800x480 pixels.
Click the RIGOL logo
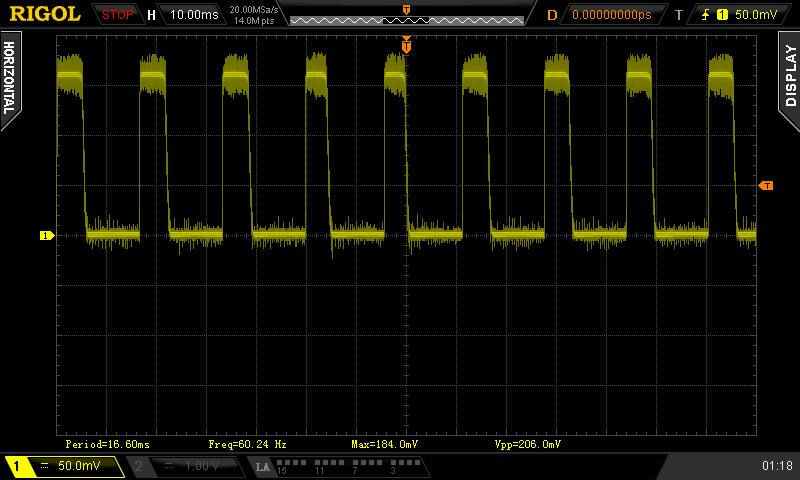tap(45, 14)
